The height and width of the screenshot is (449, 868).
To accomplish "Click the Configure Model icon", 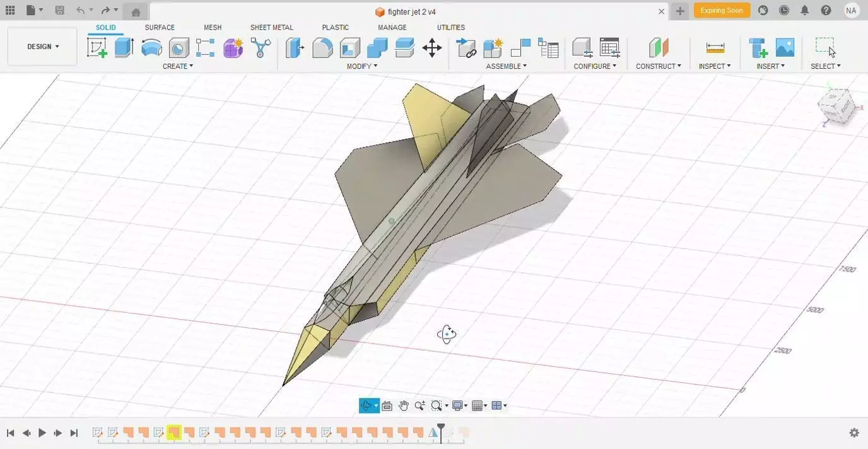I will click(x=582, y=48).
